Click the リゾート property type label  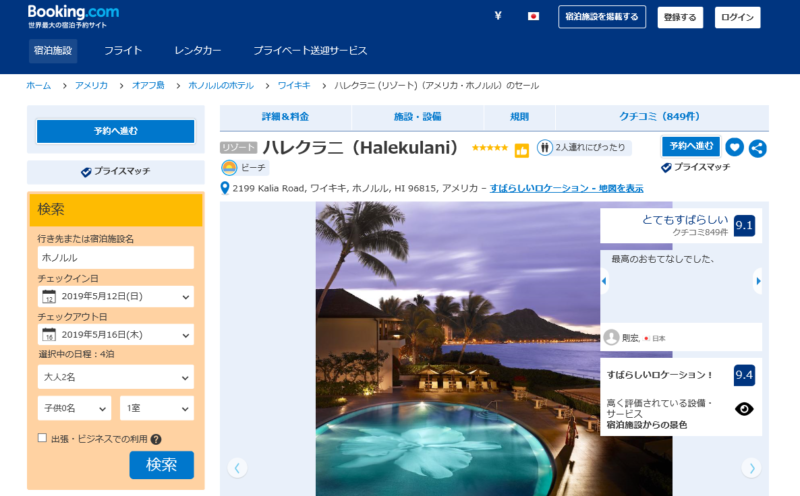[x=238, y=147]
